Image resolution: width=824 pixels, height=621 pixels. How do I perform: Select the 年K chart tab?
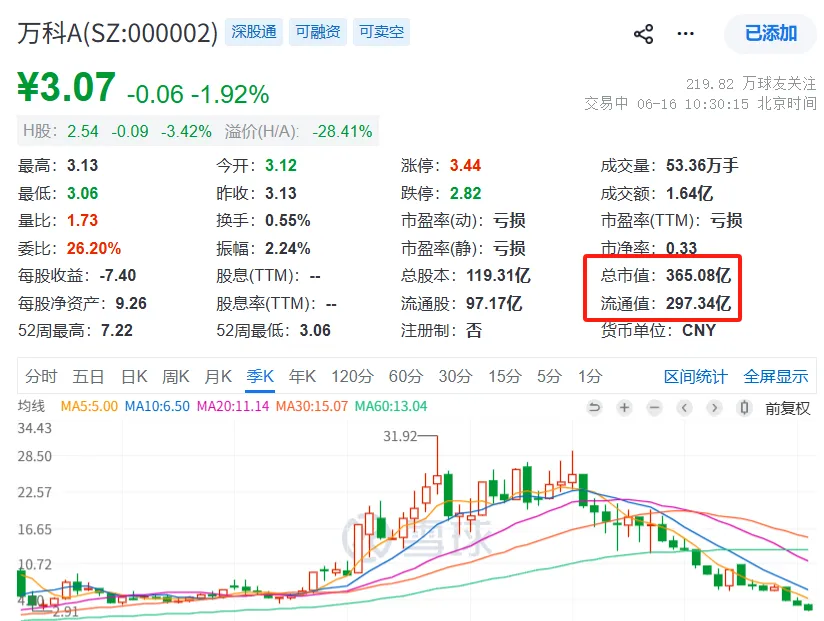302,376
